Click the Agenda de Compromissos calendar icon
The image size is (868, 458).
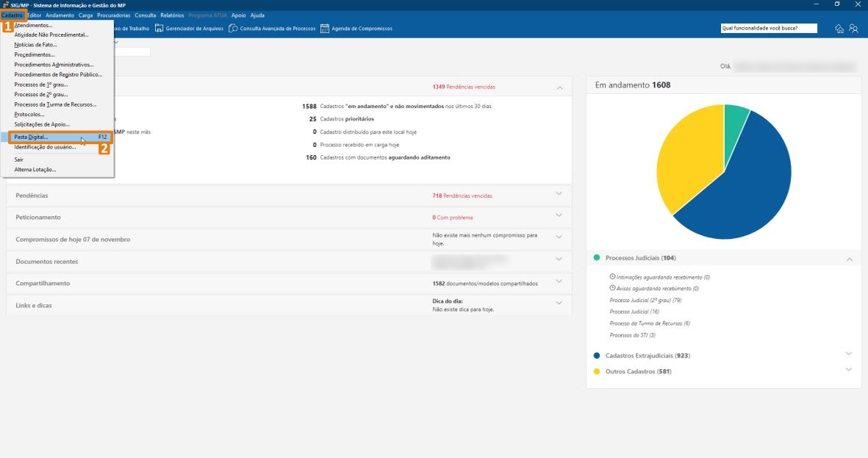click(x=324, y=29)
